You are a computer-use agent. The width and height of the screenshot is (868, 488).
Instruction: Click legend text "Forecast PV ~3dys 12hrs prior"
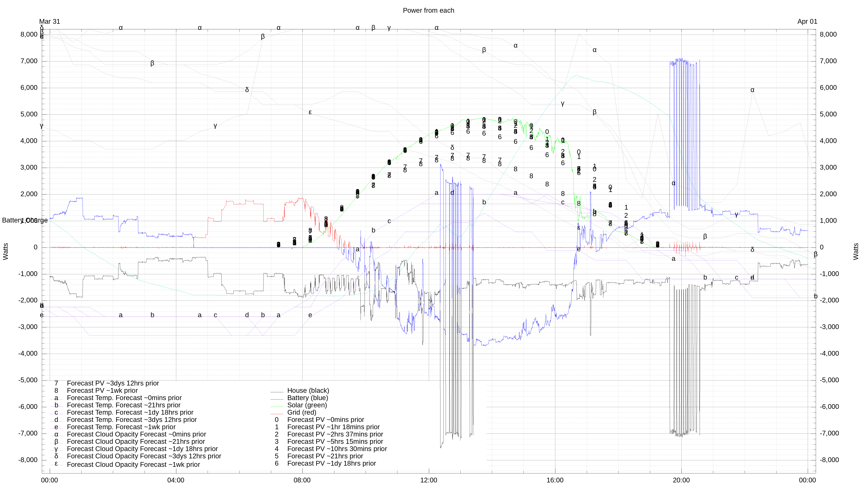click(113, 383)
